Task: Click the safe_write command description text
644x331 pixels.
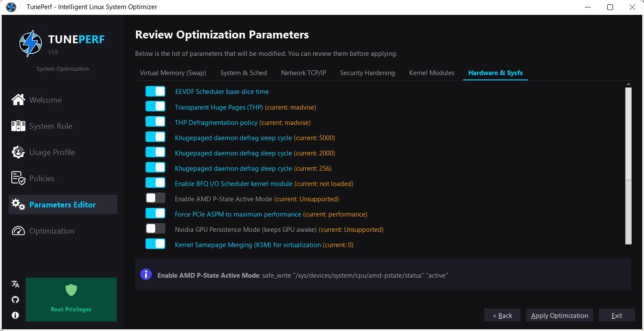Action: pos(355,275)
